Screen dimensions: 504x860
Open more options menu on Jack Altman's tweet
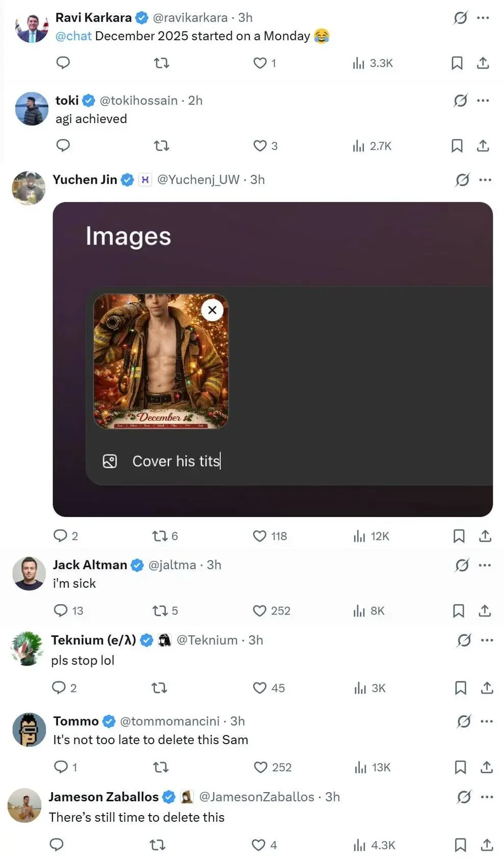485,565
